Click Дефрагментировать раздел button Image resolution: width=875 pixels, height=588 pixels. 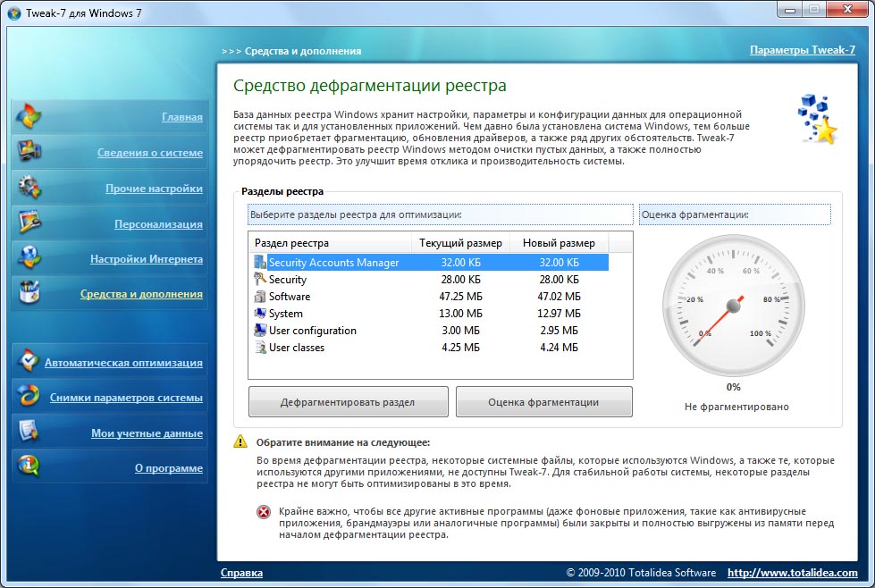(x=349, y=401)
